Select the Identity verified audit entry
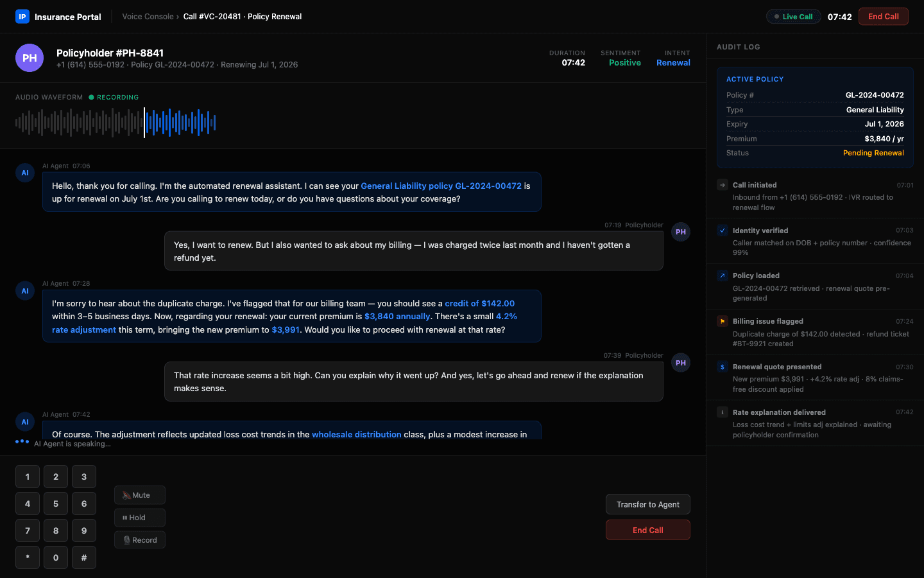 815,241
